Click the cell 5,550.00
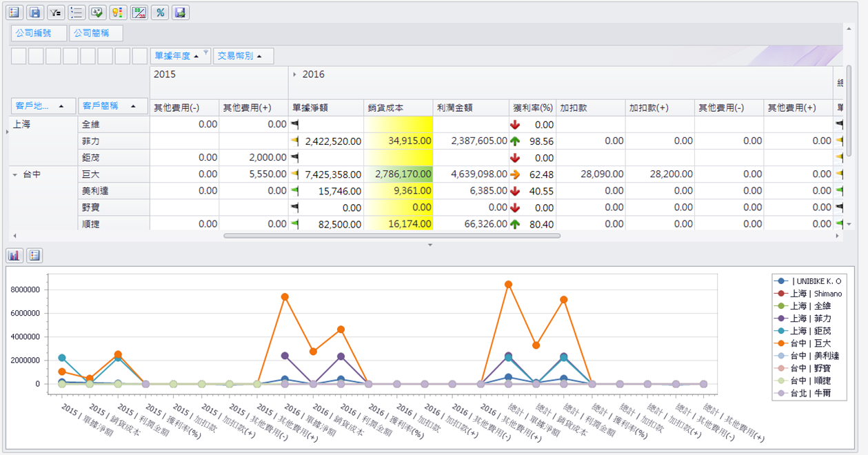The width and height of the screenshot is (868, 455). pos(254,174)
